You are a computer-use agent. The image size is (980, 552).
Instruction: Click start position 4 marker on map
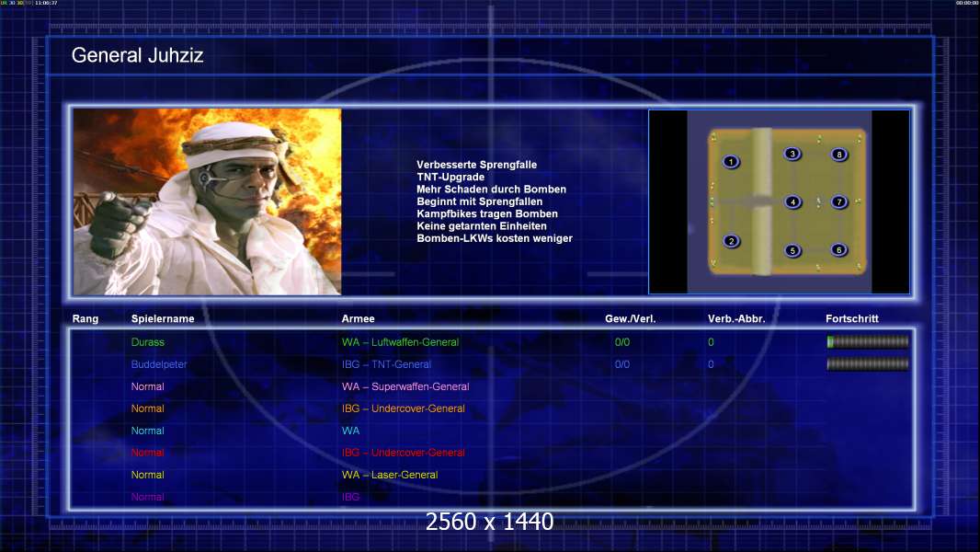coord(792,201)
